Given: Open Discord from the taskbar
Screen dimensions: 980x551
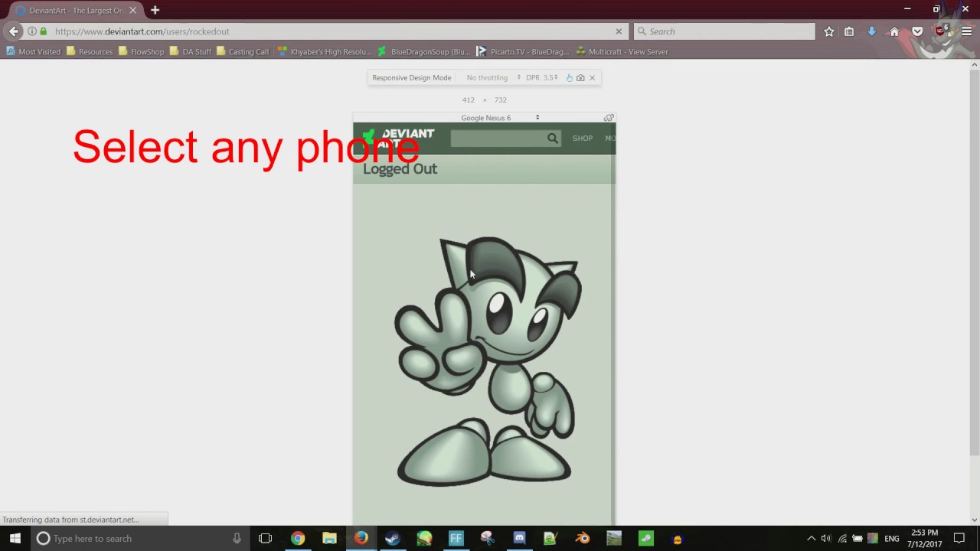Looking at the screenshot, I should (x=519, y=538).
